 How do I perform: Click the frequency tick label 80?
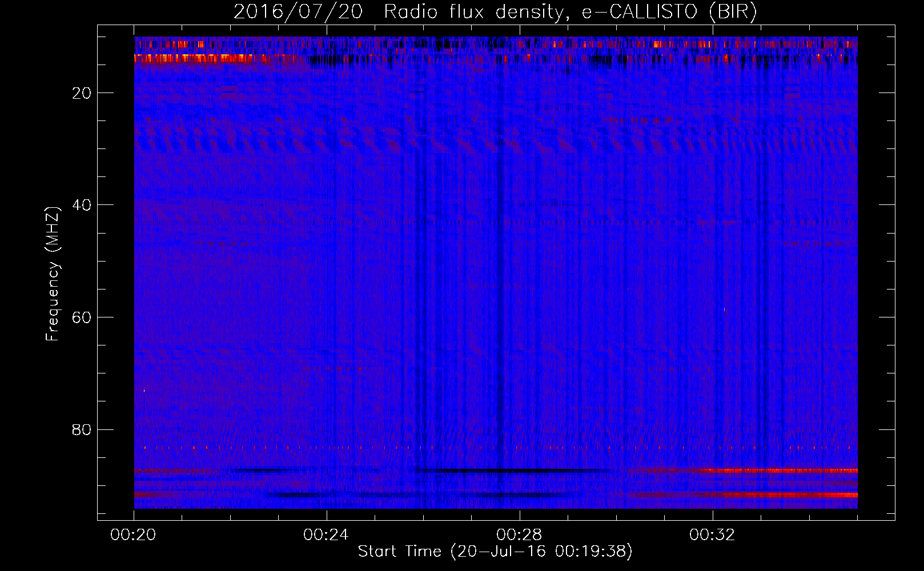tap(82, 429)
